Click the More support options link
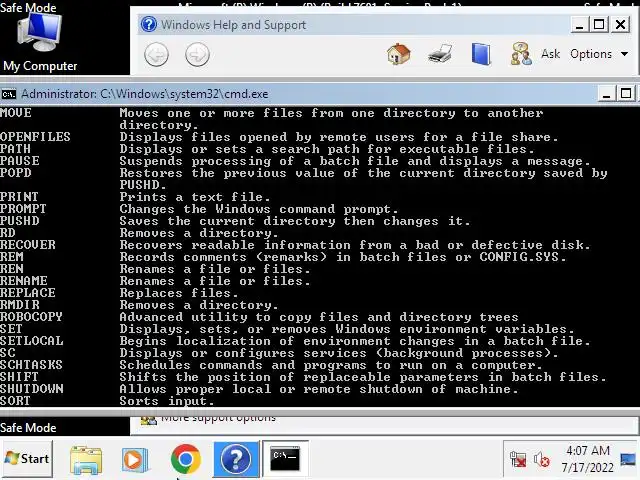Image resolution: width=640 pixels, height=480 pixels. click(x=218, y=418)
